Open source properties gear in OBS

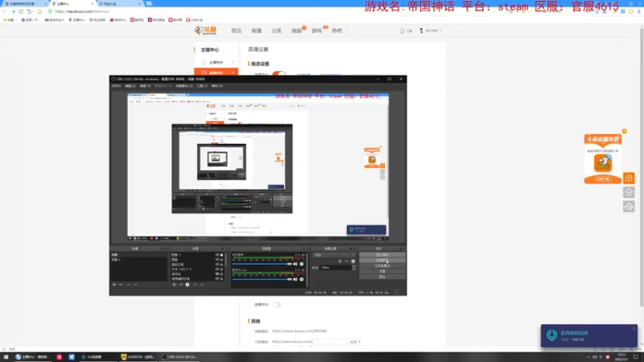click(188, 285)
